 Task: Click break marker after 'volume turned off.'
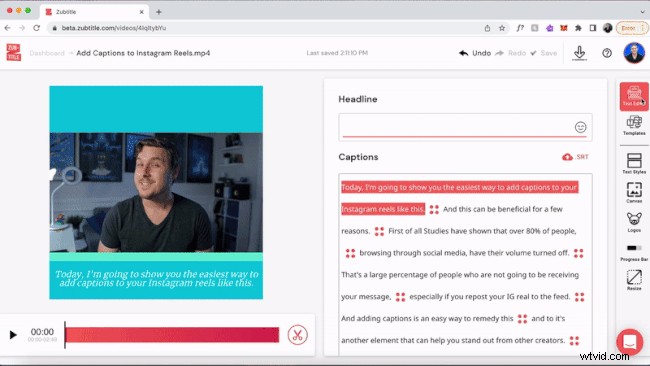578,253
